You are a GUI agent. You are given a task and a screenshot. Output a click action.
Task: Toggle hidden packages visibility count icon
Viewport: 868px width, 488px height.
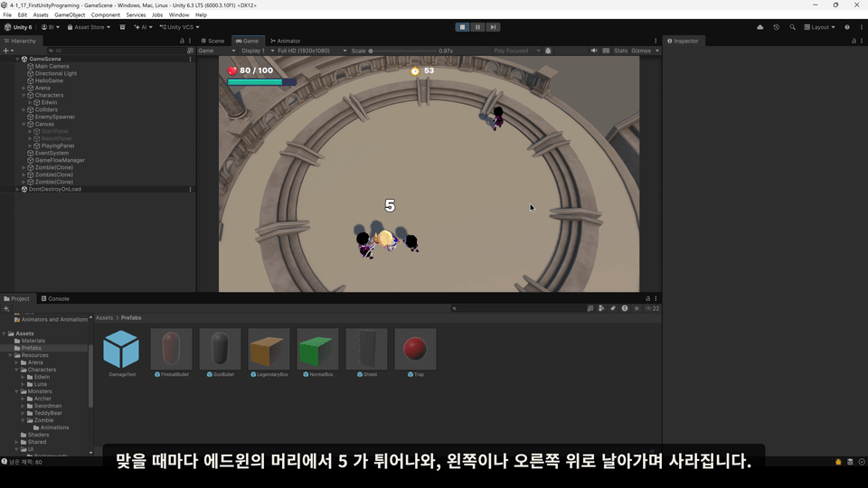click(652, 309)
